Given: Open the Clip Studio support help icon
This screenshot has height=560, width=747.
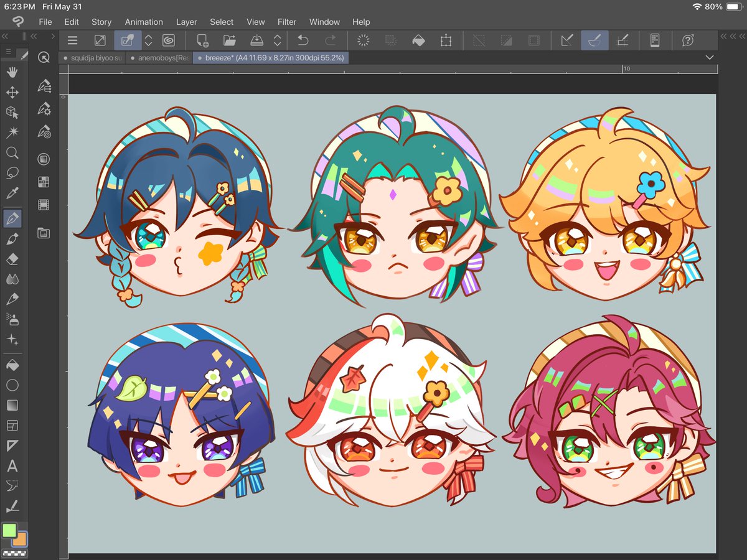Looking at the screenshot, I should [688, 40].
